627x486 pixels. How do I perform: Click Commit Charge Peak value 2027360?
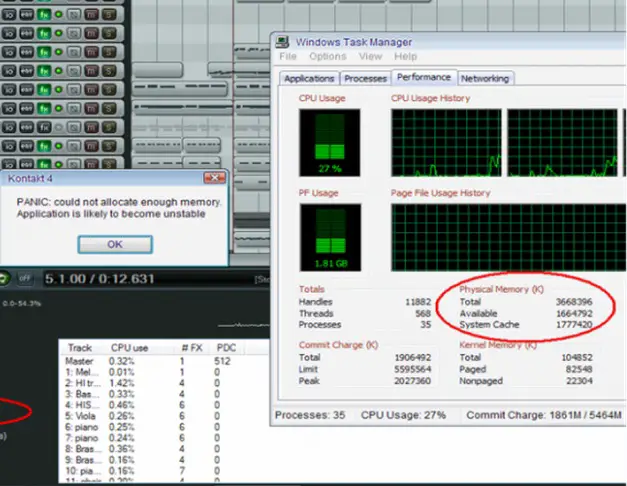click(413, 381)
